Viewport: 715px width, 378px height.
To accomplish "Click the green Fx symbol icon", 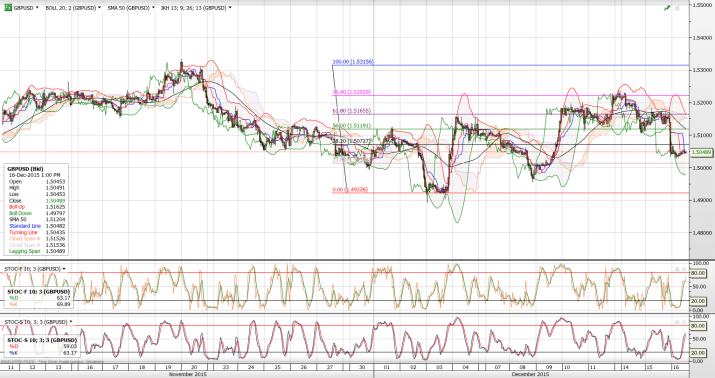I will tap(8, 8).
